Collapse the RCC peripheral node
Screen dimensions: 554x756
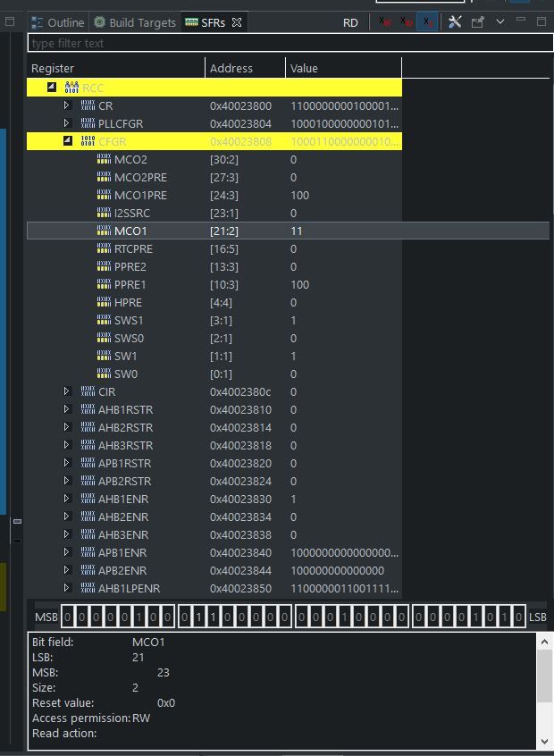click(52, 88)
